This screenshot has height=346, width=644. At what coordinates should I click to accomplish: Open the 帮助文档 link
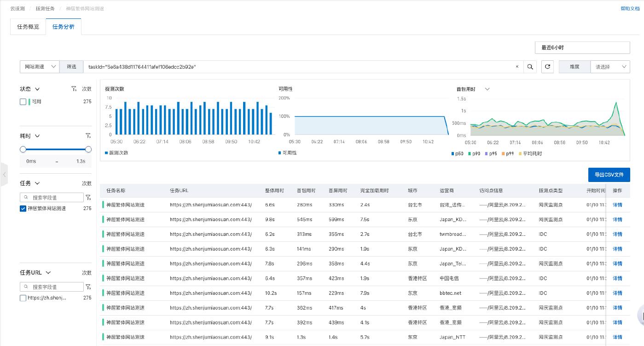(630, 8)
